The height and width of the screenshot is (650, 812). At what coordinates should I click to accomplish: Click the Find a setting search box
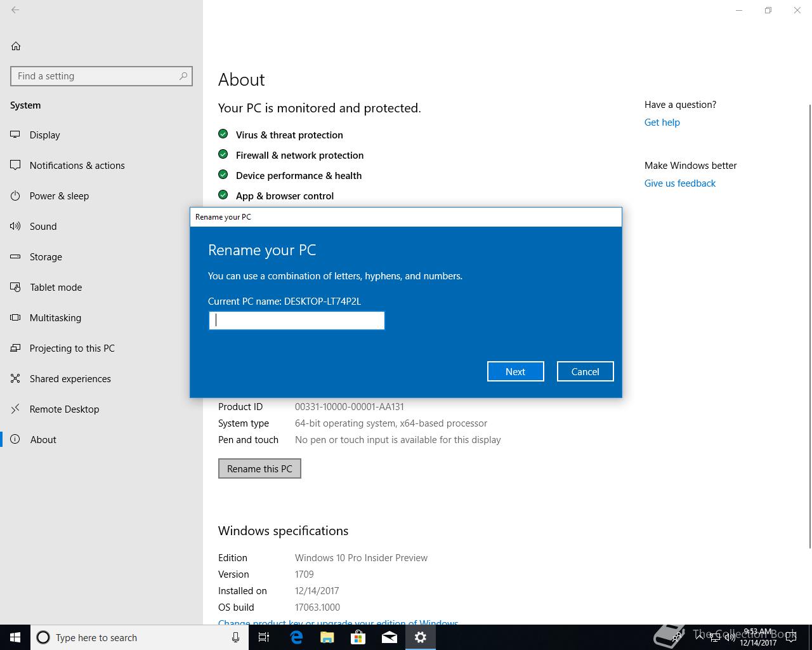pos(101,76)
